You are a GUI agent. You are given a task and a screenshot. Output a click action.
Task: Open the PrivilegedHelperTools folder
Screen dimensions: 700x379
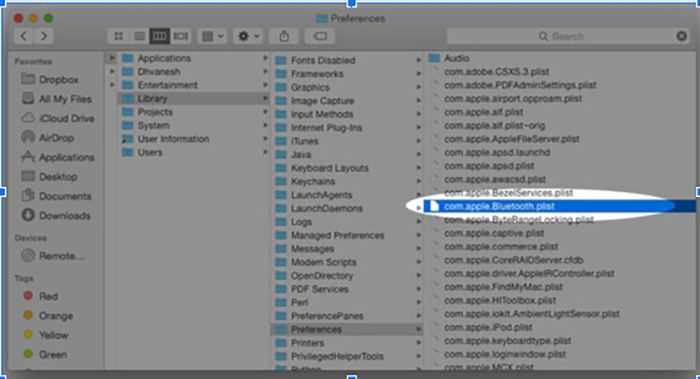pyautogui.click(x=330, y=356)
